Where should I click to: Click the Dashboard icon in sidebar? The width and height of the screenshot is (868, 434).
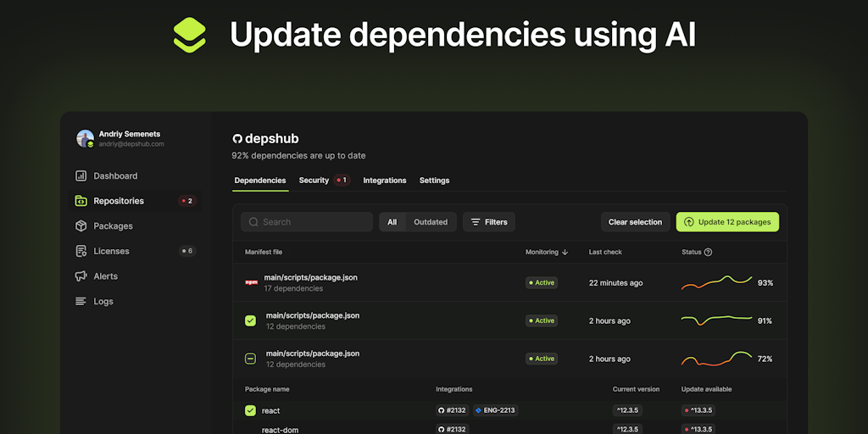pos(81,176)
